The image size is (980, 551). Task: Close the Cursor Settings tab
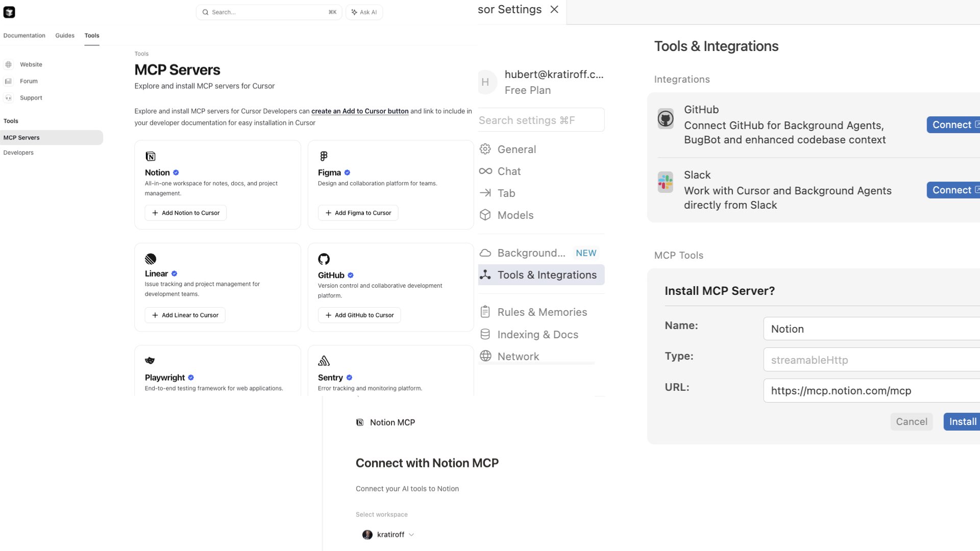click(554, 10)
